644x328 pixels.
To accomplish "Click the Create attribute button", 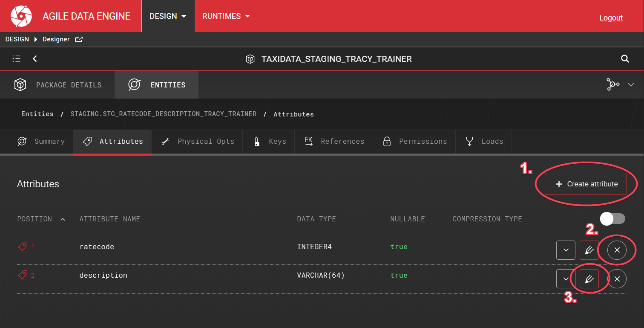I will 586,184.
